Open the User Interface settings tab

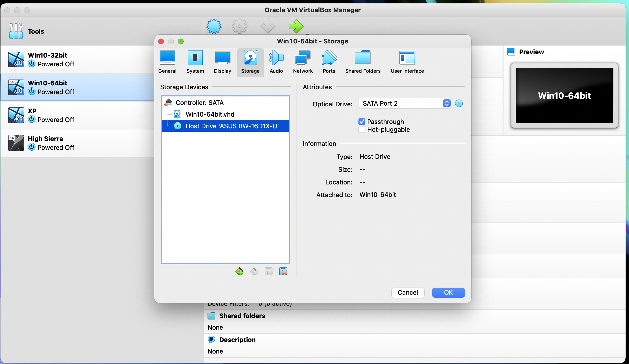[407, 62]
